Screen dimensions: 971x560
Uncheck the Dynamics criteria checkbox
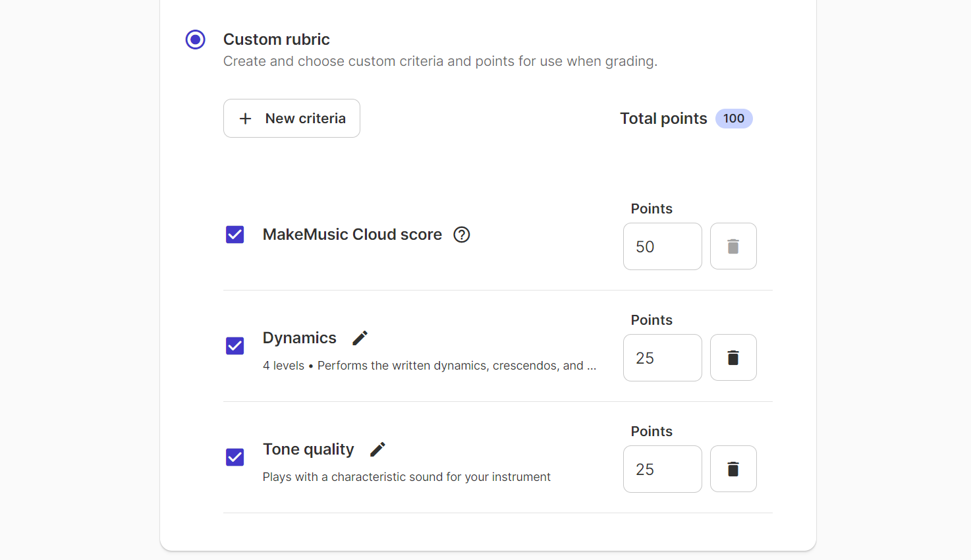(235, 346)
